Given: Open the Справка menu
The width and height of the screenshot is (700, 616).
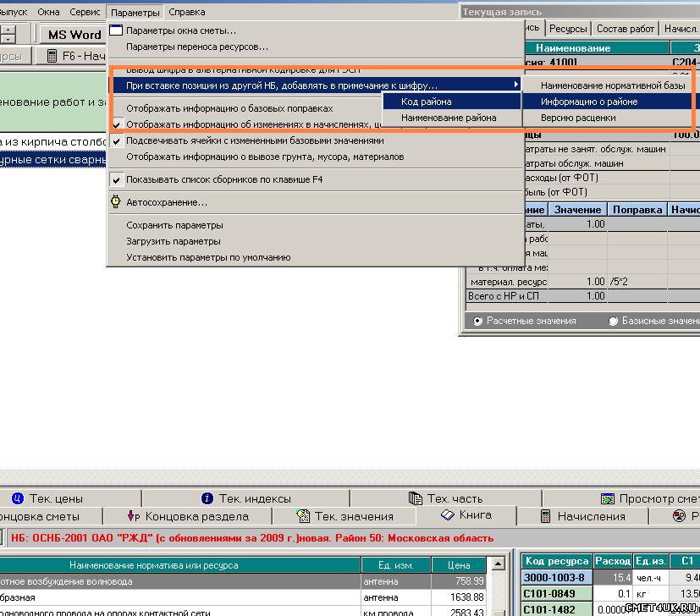Looking at the screenshot, I should 186,12.
